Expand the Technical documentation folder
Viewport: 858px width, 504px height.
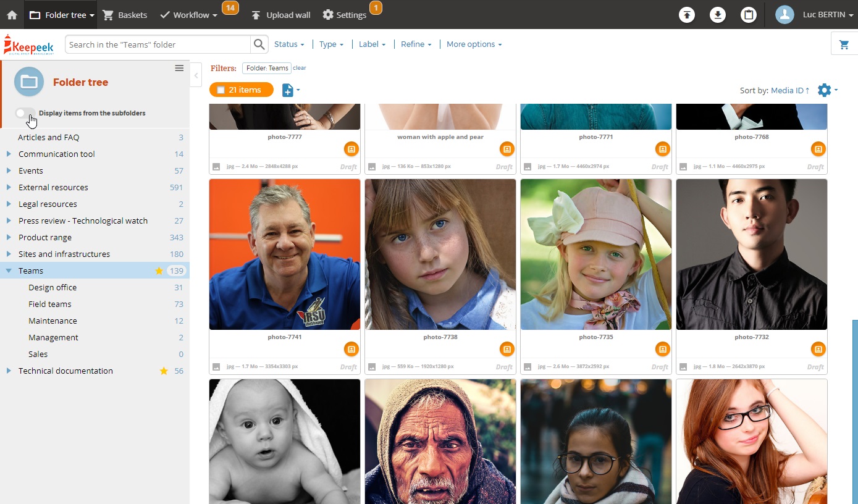coord(9,371)
